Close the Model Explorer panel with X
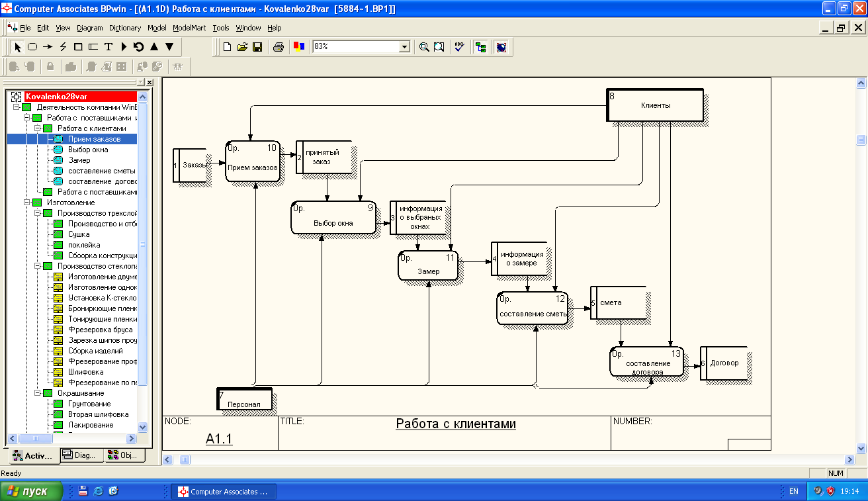The image size is (868, 501). pos(150,82)
